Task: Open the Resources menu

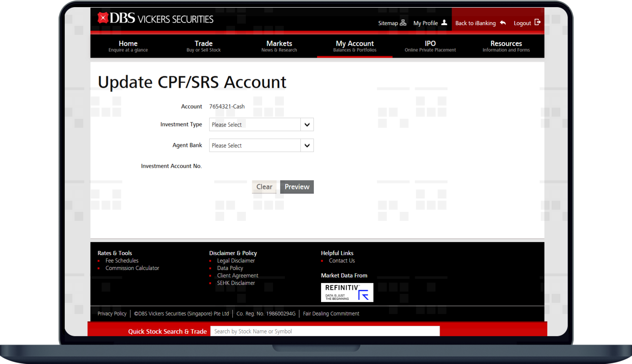Action: coord(506,46)
